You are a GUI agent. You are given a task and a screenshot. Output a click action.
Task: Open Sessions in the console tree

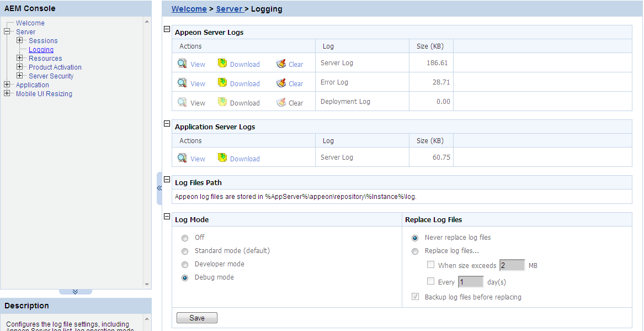click(x=43, y=41)
